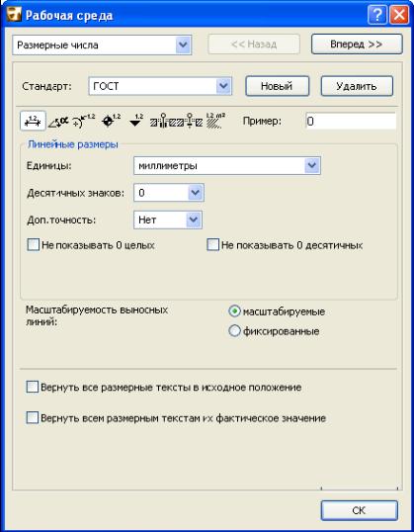
Task: Select the radial dimensions icon
Action: coord(84,121)
